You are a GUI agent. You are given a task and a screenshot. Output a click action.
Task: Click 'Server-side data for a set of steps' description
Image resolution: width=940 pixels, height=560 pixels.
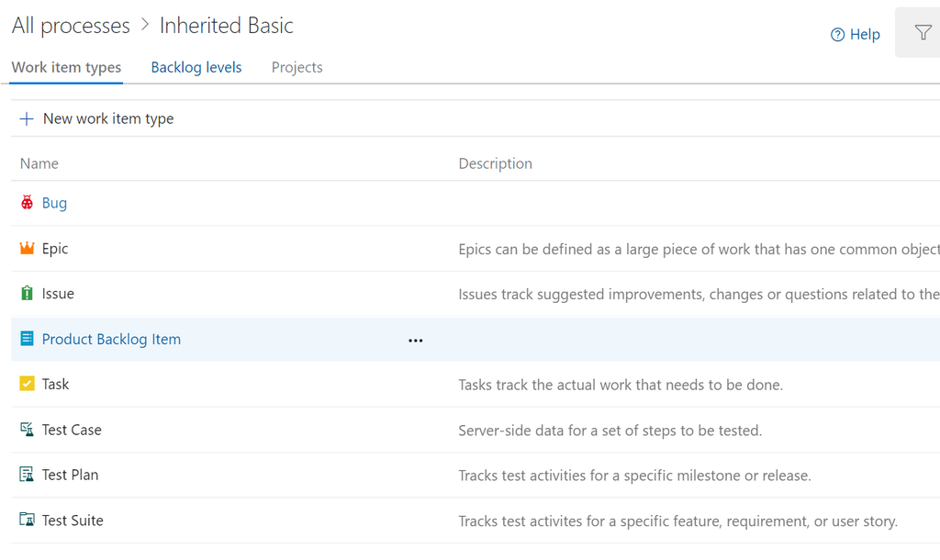pos(610,431)
